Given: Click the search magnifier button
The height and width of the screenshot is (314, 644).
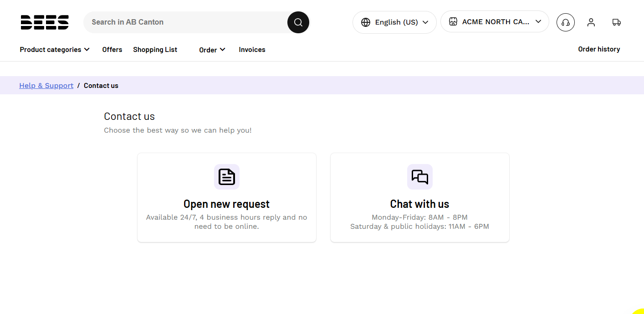Looking at the screenshot, I should (x=298, y=22).
